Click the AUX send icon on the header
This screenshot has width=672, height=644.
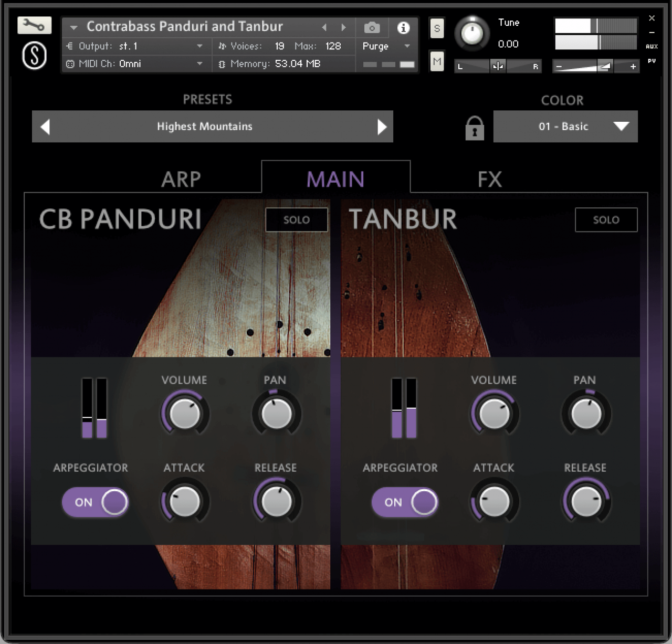(652, 46)
